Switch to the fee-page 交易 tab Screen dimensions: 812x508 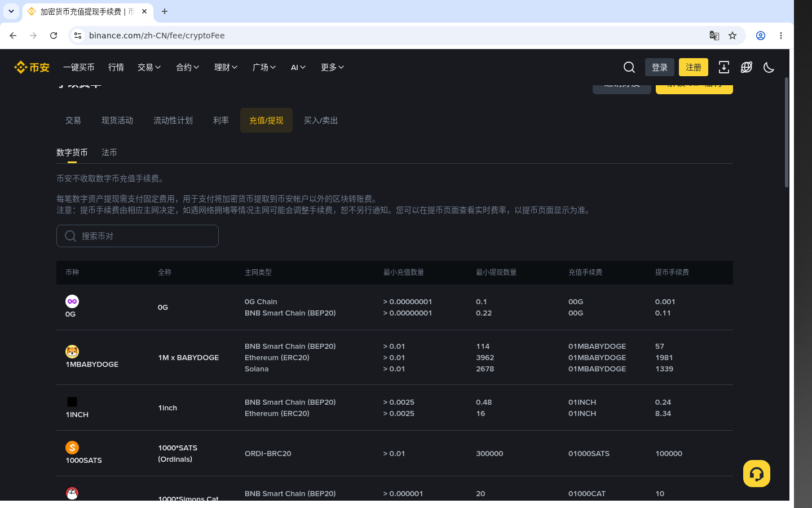[73, 120]
